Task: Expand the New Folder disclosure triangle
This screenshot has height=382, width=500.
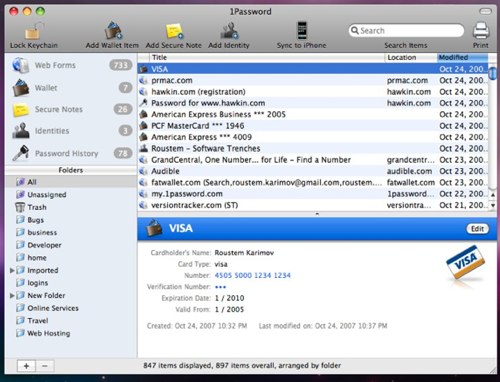Action: pos(12,295)
